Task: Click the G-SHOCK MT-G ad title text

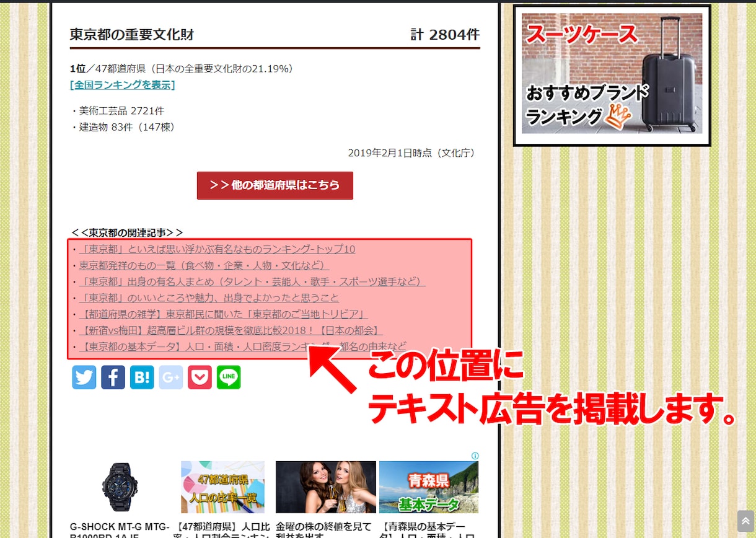Action: click(120, 530)
